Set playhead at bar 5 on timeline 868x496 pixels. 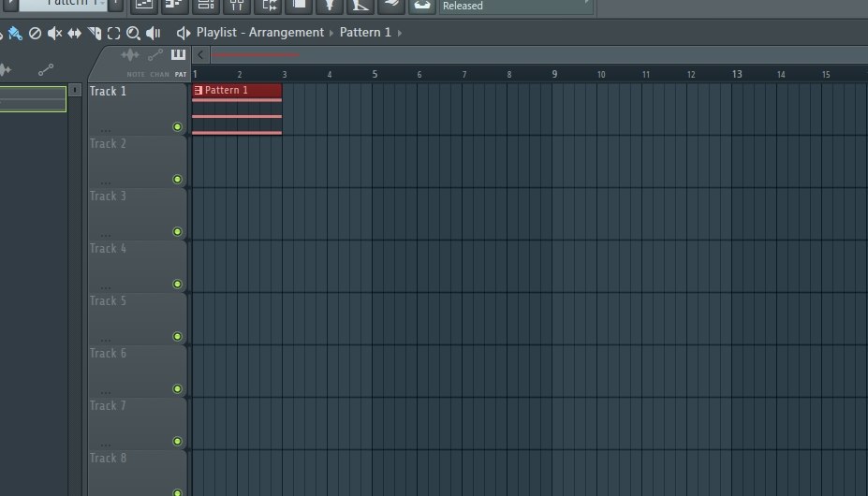[x=375, y=74]
